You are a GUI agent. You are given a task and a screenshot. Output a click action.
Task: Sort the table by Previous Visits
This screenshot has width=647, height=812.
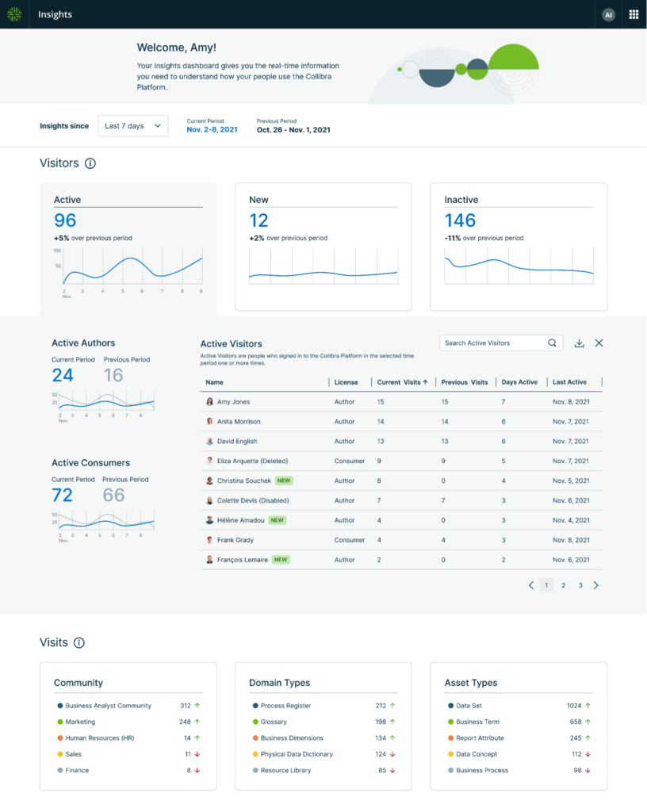[x=465, y=381]
